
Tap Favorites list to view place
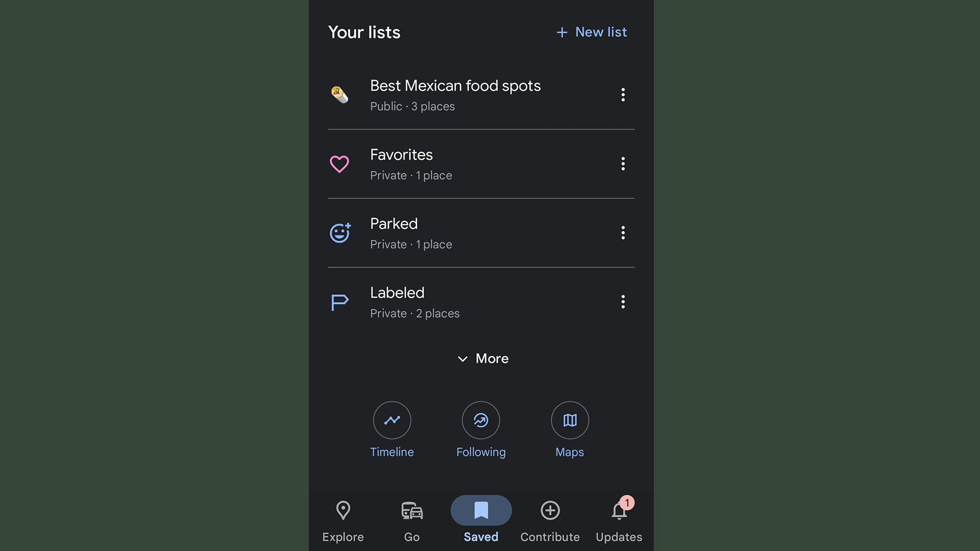click(x=481, y=163)
